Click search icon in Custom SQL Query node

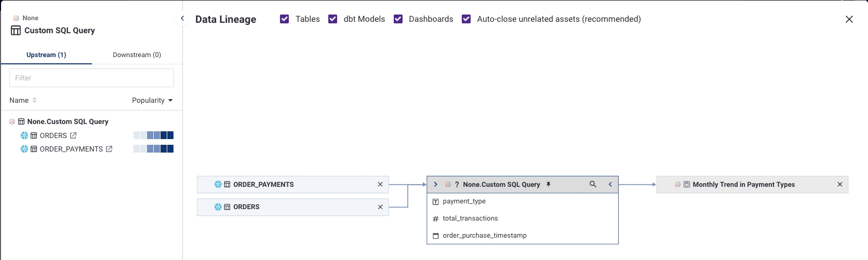click(x=593, y=184)
